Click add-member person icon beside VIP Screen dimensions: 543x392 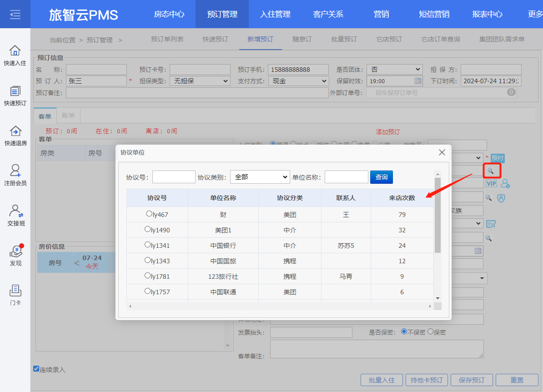click(505, 183)
